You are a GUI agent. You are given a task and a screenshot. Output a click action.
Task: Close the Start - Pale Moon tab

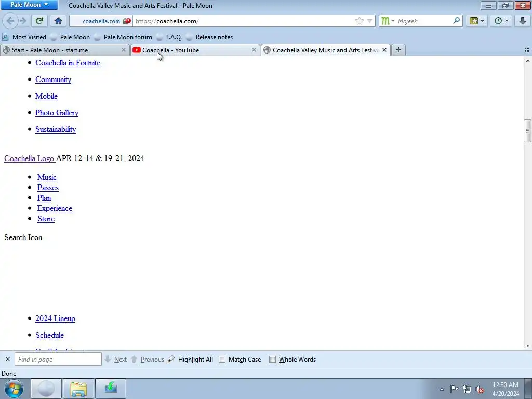[x=124, y=50]
